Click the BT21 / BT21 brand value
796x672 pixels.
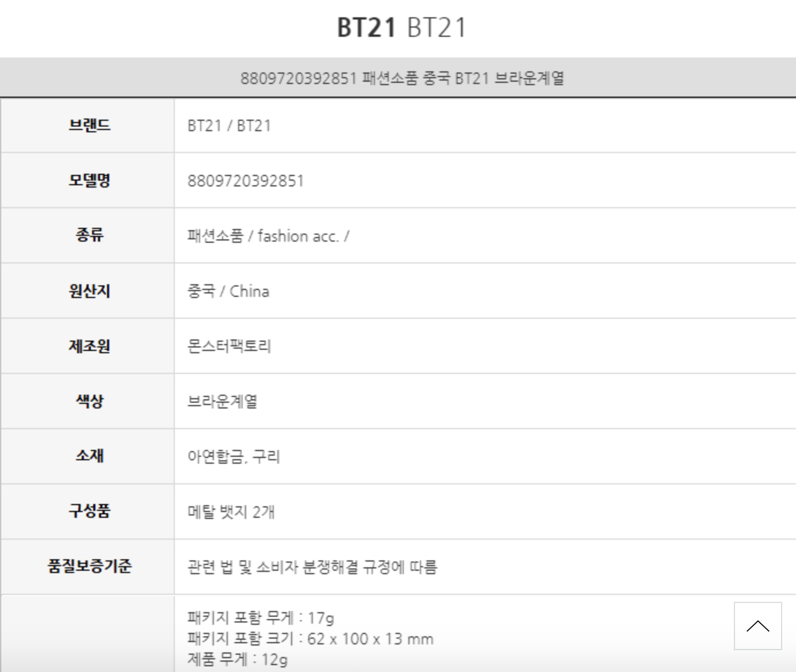229,125
